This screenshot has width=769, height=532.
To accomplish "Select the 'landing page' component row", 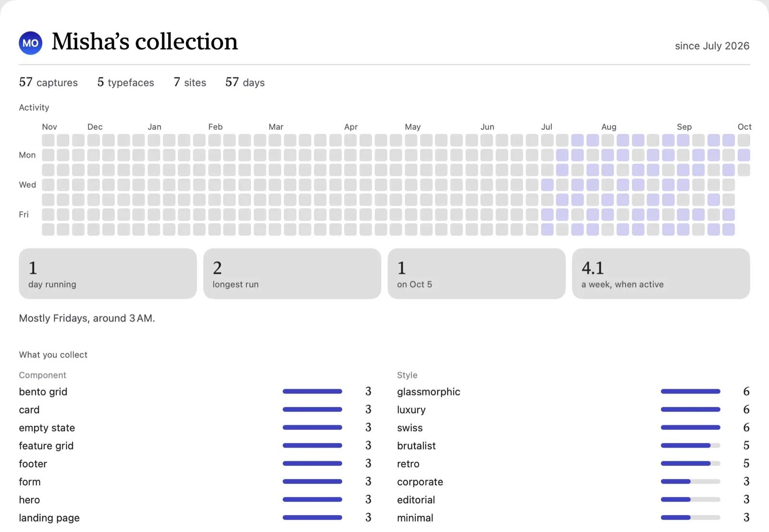I will (x=195, y=518).
